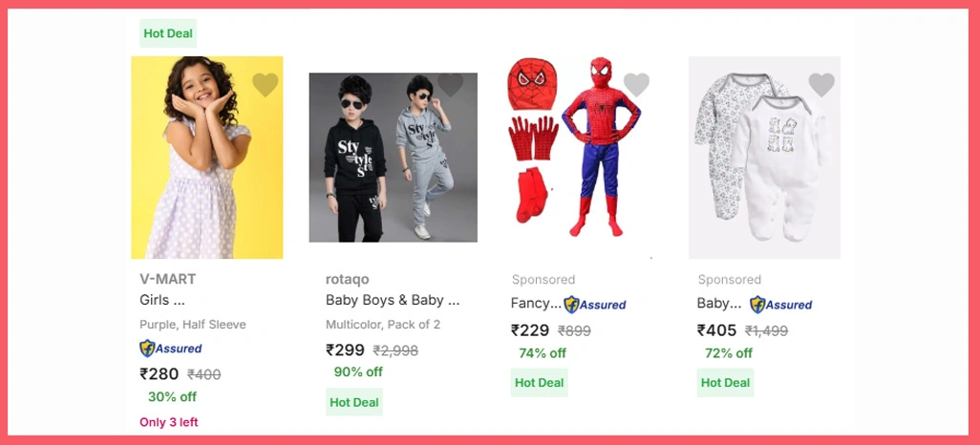Click the 'Fancy...' product title
This screenshot has height=445, width=980.
point(536,304)
